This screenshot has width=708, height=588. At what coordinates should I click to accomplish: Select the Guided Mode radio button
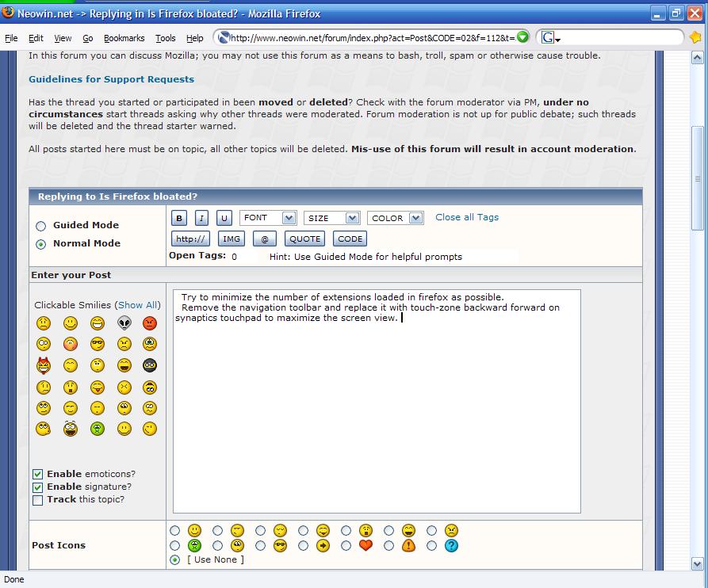point(40,226)
